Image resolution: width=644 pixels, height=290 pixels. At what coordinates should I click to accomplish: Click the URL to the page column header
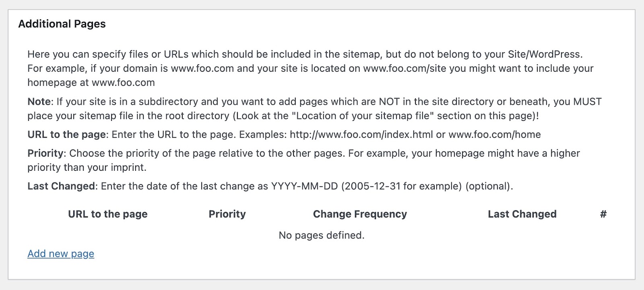click(x=107, y=214)
